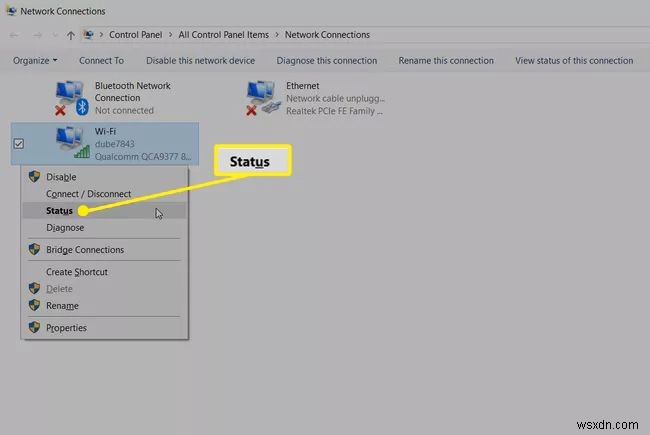Choose Connect / Disconnect from context menu
Image resolution: width=650 pixels, height=435 pixels.
click(x=105, y=194)
